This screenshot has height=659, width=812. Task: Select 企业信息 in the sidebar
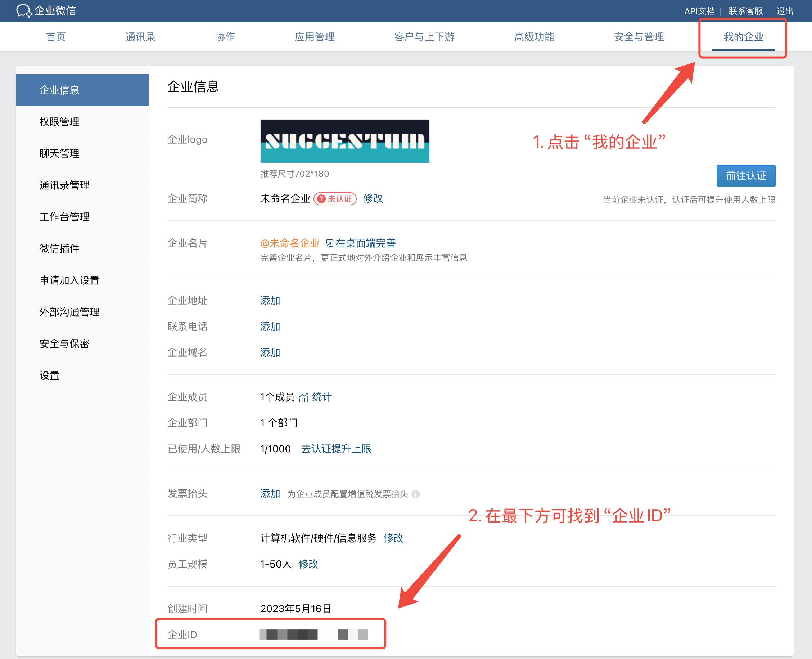82,90
